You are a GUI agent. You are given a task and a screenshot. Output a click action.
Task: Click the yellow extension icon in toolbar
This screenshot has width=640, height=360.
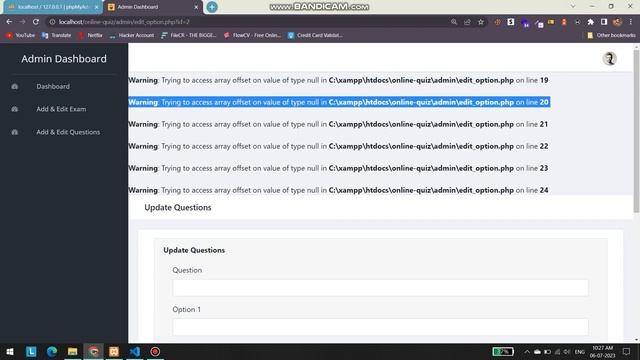(551, 22)
